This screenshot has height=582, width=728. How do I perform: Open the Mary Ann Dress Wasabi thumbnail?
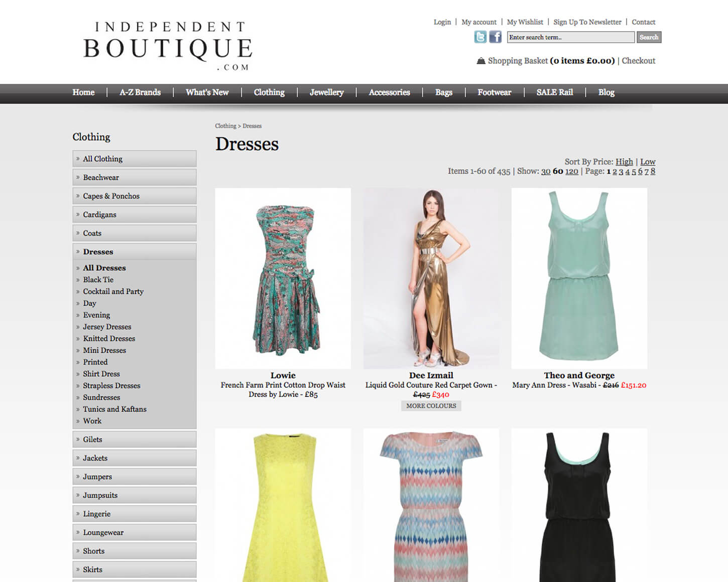click(579, 278)
